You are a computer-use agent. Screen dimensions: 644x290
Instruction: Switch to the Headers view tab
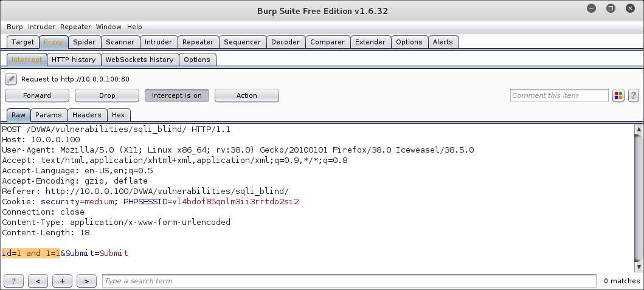(x=87, y=115)
